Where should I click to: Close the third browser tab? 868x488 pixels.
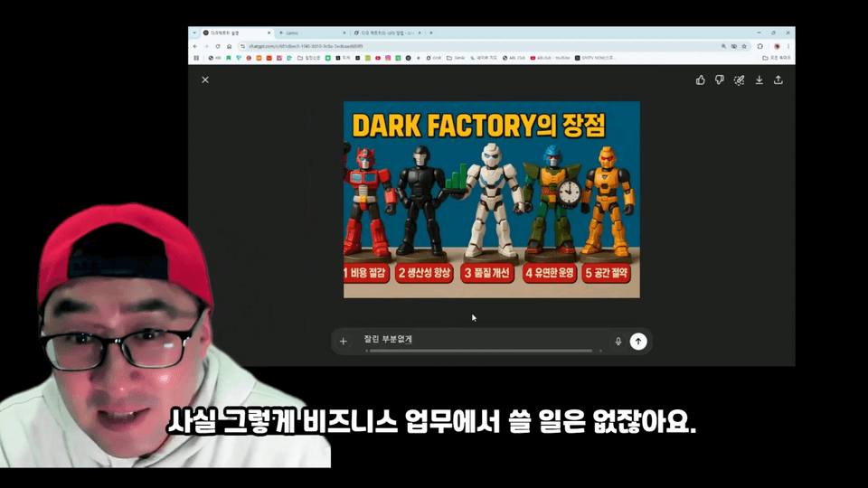click(419, 33)
